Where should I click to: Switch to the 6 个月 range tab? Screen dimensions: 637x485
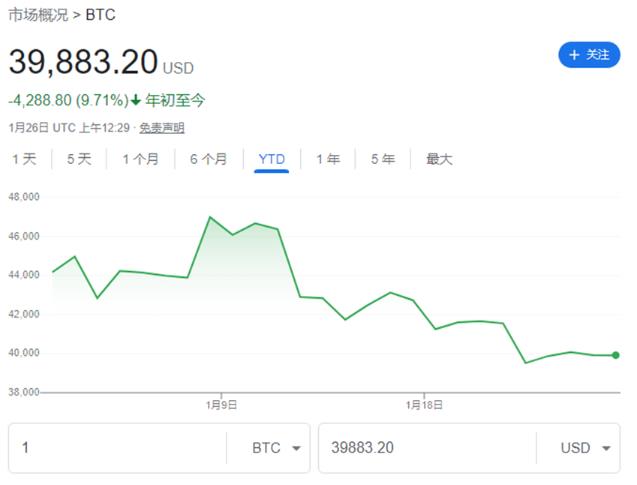[208, 159]
